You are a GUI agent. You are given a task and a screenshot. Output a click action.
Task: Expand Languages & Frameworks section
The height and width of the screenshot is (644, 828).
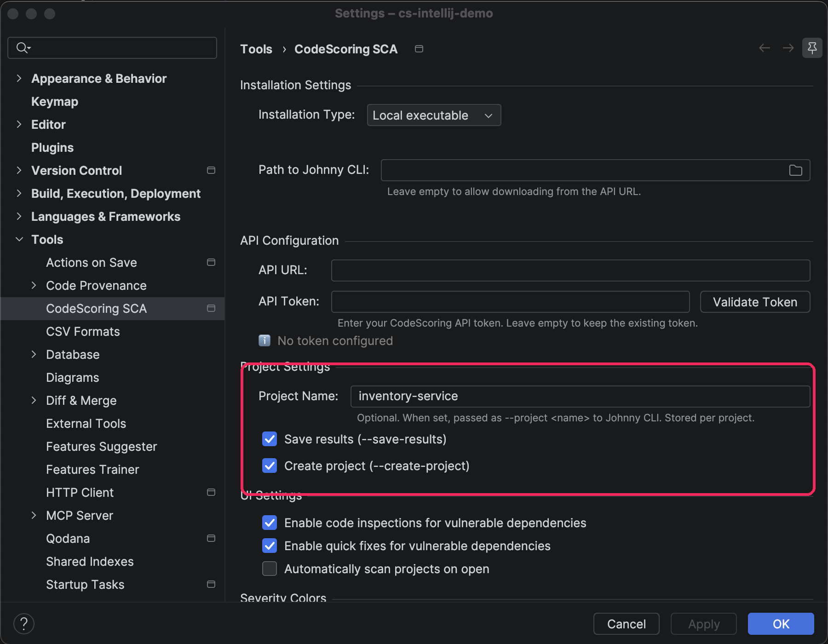coord(19,216)
